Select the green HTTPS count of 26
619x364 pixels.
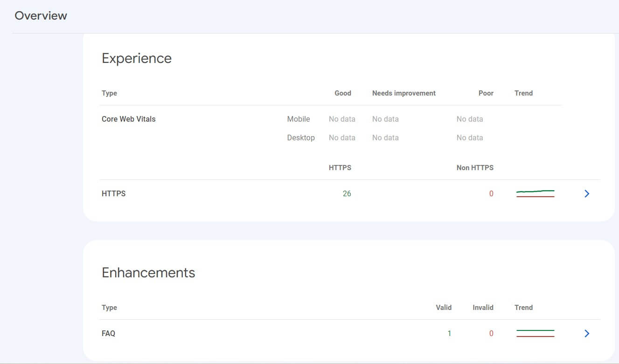point(347,193)
